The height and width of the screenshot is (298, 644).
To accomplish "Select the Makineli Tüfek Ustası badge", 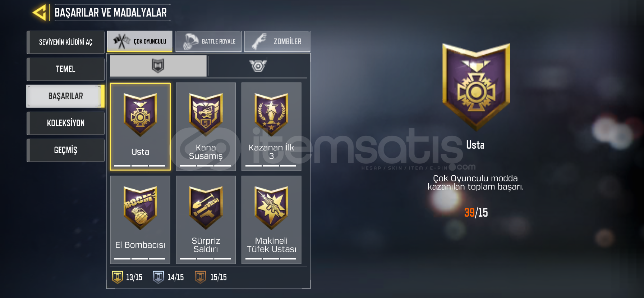I will tap(271, 220).
